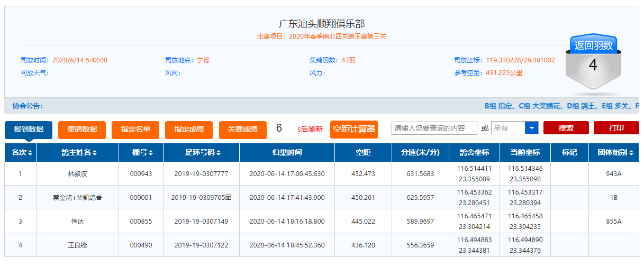This screenshot has height=267, width=644.
Task: Select 林叙波 row in results table
Action: (77, 174)
